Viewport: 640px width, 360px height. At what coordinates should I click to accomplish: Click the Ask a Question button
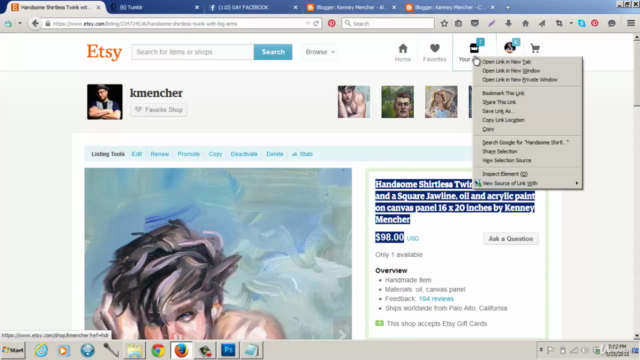point(511,239)
